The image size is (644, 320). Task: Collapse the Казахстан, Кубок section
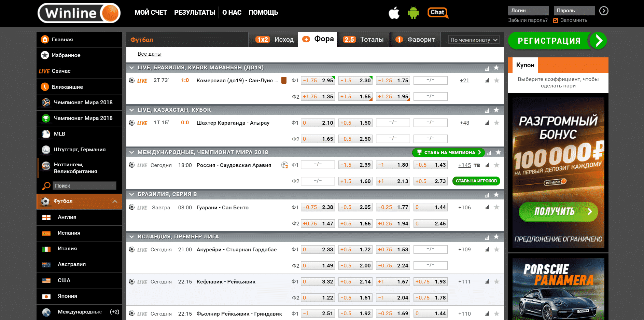131,110
